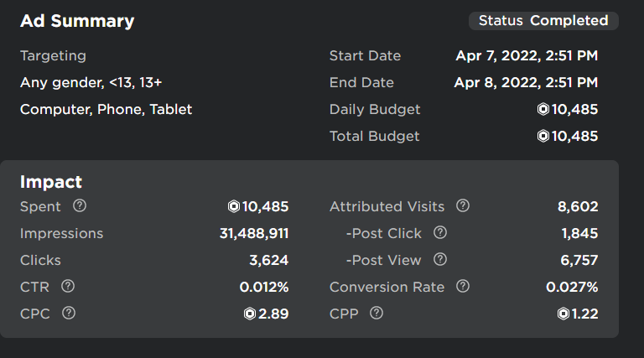
Task: Click the help icon next to Spent
Action: (x=80, y=206)
